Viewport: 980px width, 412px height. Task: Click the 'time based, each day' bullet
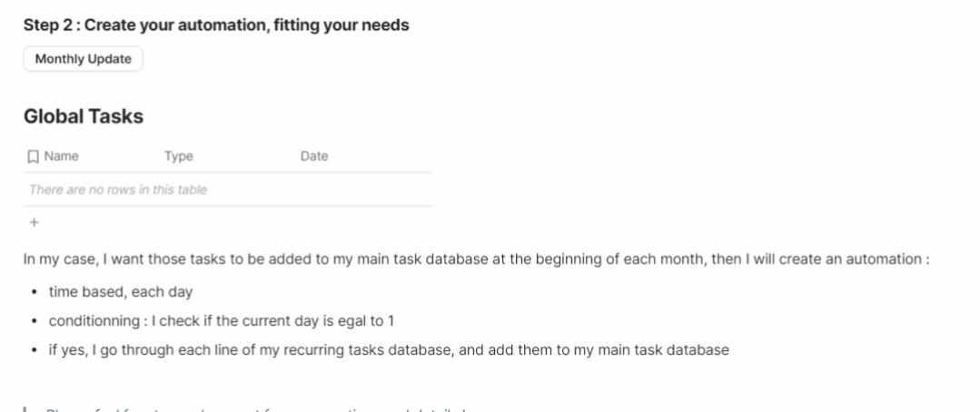tap(121, 292)
